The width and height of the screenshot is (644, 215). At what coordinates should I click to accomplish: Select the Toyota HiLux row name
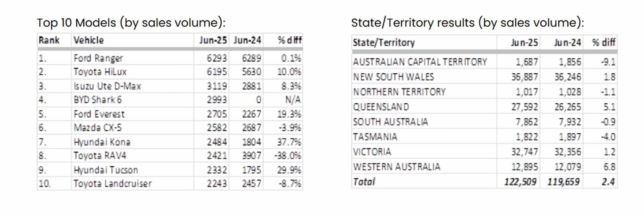(x=100, y=72)
